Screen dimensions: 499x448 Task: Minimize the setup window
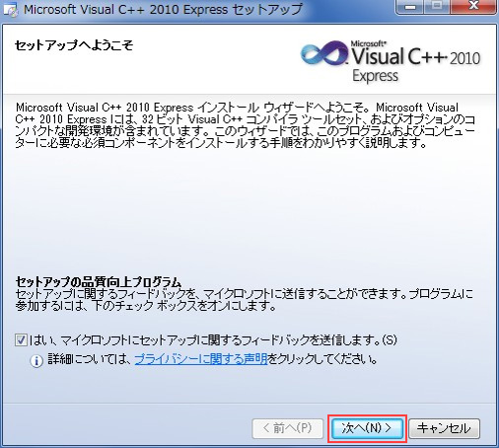coord(410,7)
